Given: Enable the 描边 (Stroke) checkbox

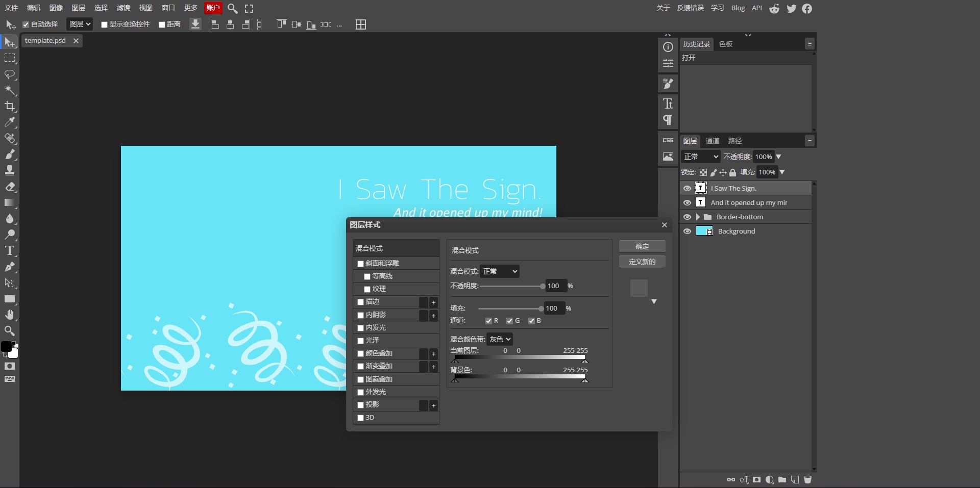Looking at the screenshot, I should 360,302.
